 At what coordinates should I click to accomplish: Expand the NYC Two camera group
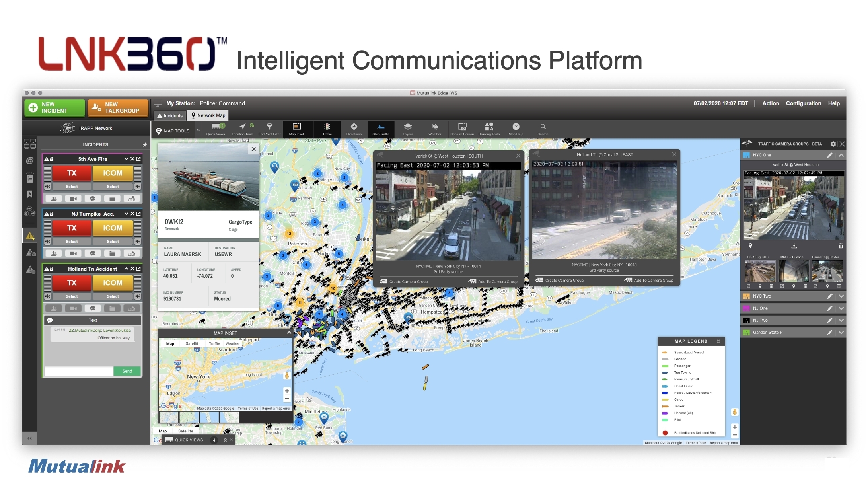click(x=841, y=296)
